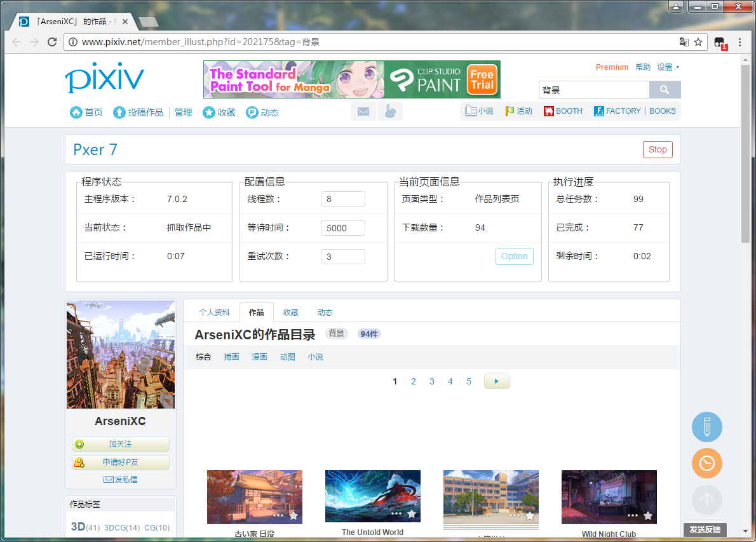Viewport: 756px width, 542px height.
Task: Open 动态 feed icon
Action: 252,112
